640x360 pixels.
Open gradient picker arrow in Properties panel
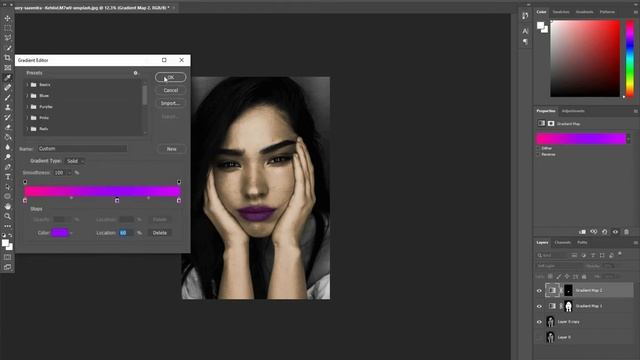pos(629,139)
